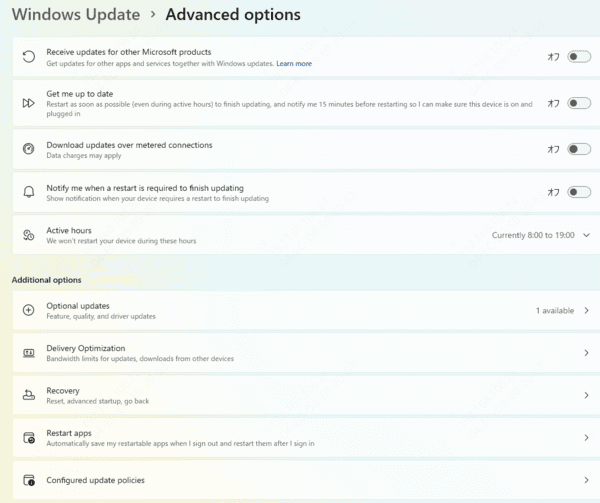The width and height of the screenshot is (600, 503).
Task: Turn on Download updates over metered connections
Action: (x=579, y=149)
